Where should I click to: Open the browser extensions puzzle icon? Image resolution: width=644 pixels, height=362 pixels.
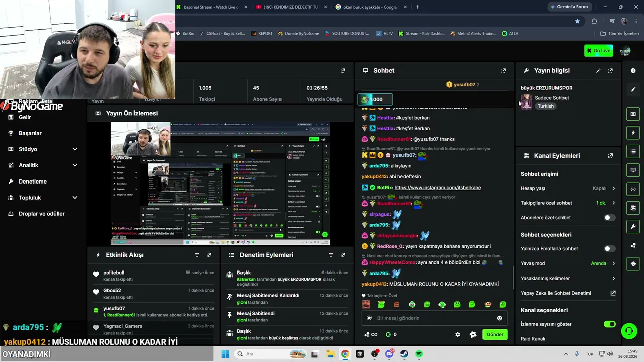tap(594, 21)
